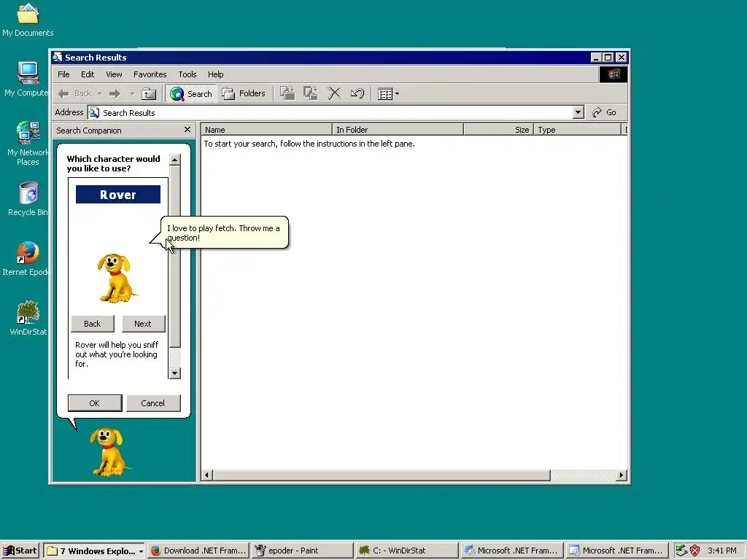Click the character list scroll down arrow
This screenshot has height=560, width=747.
(175, 373)
